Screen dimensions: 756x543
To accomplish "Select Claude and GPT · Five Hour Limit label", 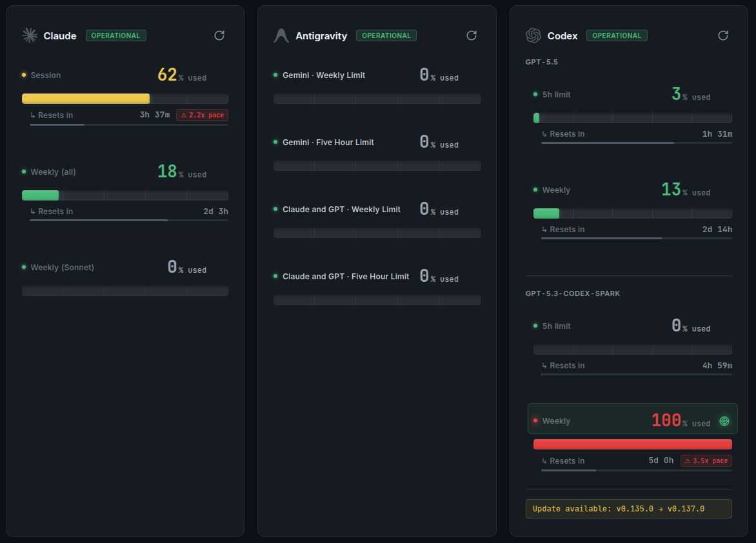I will [x=346, y=276].
